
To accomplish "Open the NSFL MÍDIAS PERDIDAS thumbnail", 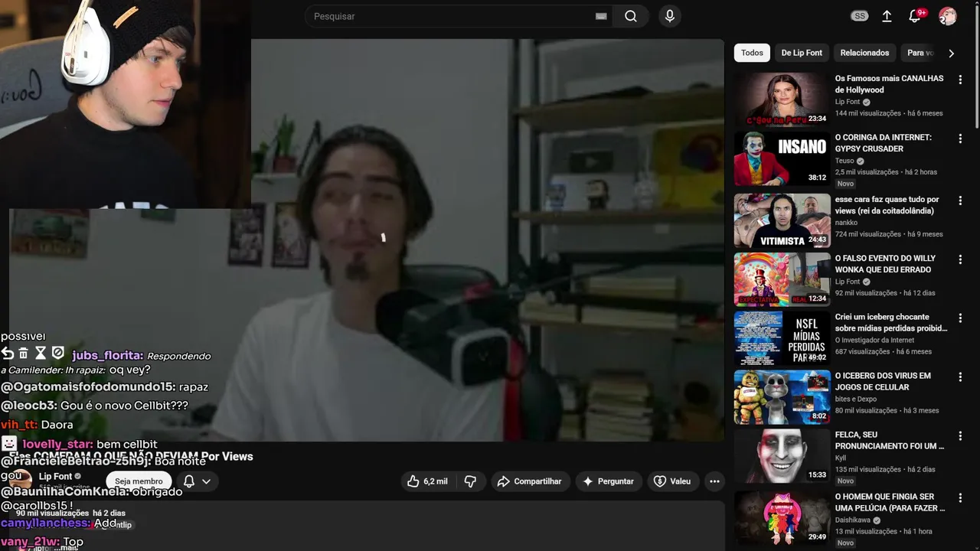I will coord(782,338).
